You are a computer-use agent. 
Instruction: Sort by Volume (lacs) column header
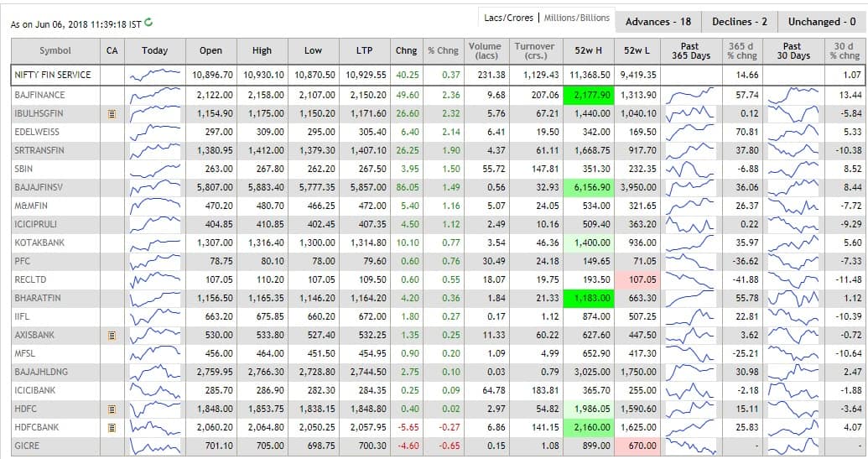[485, 51]
